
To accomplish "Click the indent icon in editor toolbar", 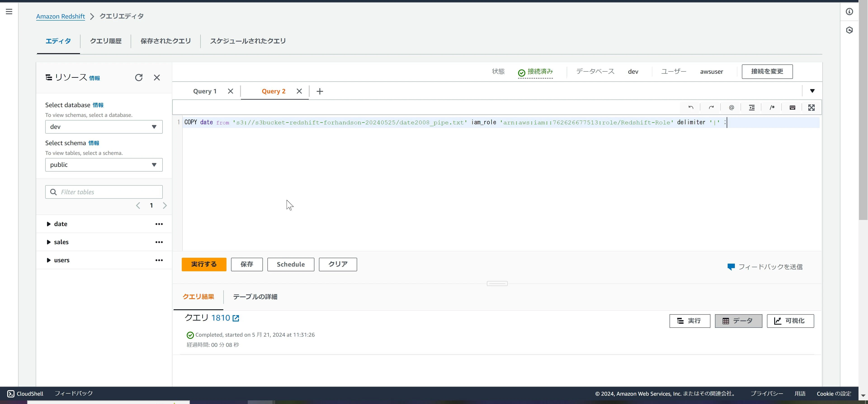I will click(751, 107).
